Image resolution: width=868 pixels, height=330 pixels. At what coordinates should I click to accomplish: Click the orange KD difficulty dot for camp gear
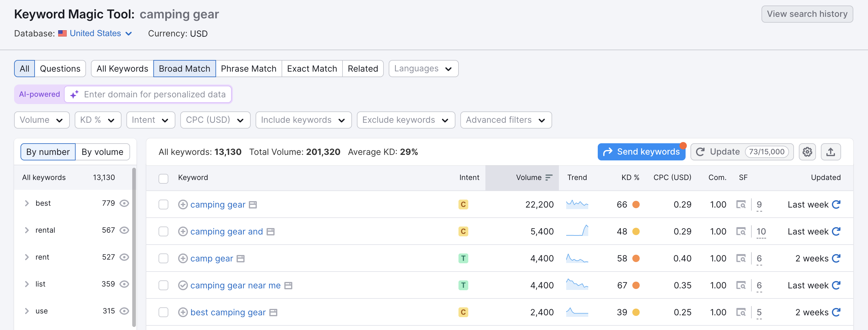tap(636, 258)
